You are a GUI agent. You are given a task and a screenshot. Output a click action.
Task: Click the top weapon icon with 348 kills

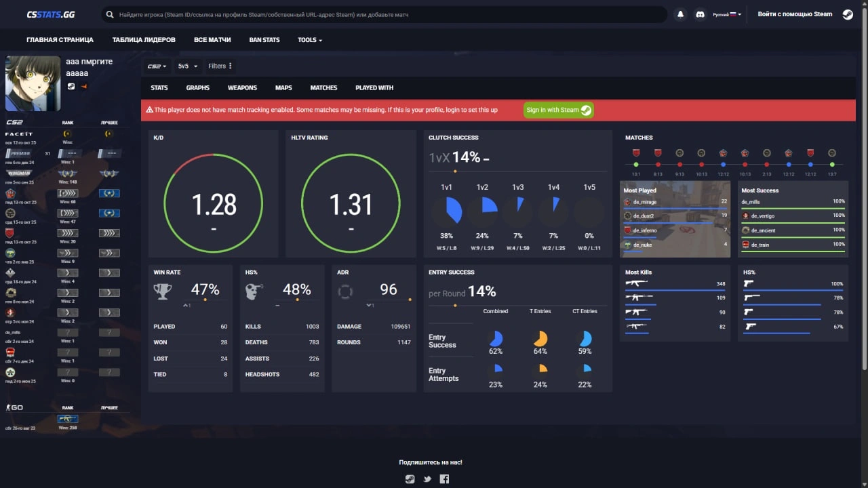click(x=637, y=283)
